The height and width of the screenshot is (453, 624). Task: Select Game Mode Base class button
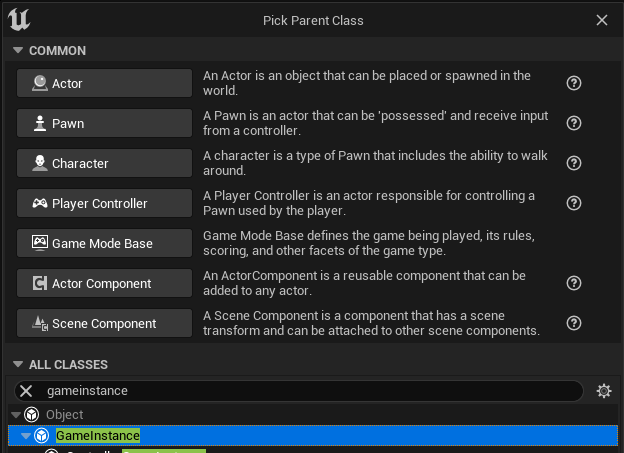tap(104, 244)
